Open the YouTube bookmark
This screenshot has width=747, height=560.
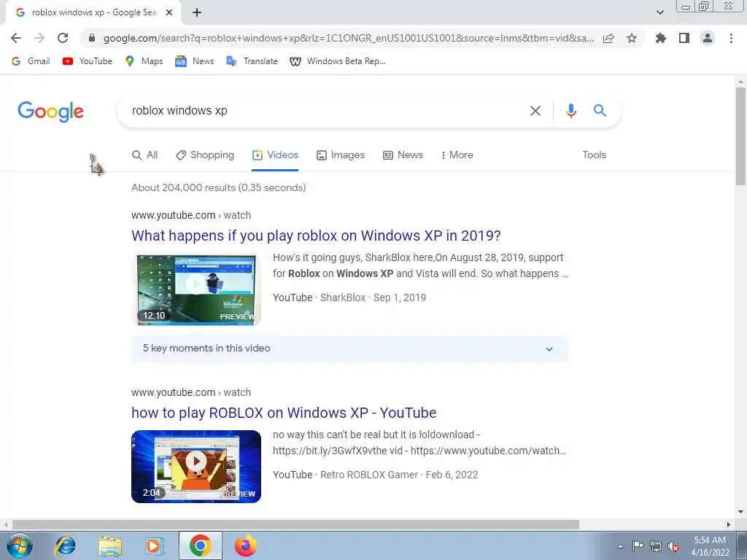pos(88,61)
